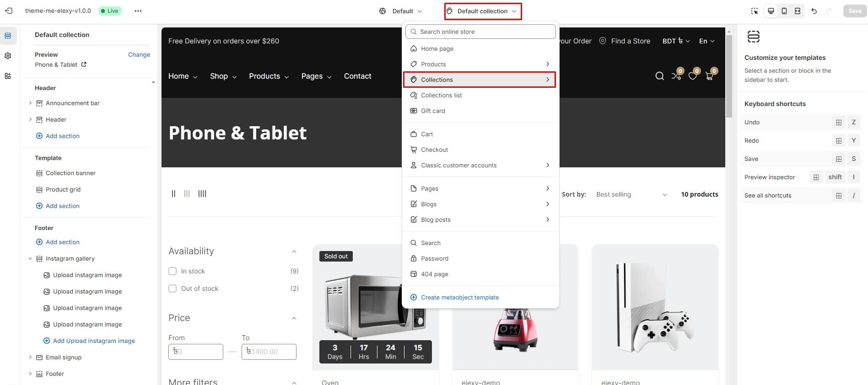The width and height of the screenshot is (868, 385).
Task: Collapse the Instagram gallery section
Action: (x=30, y=259)
